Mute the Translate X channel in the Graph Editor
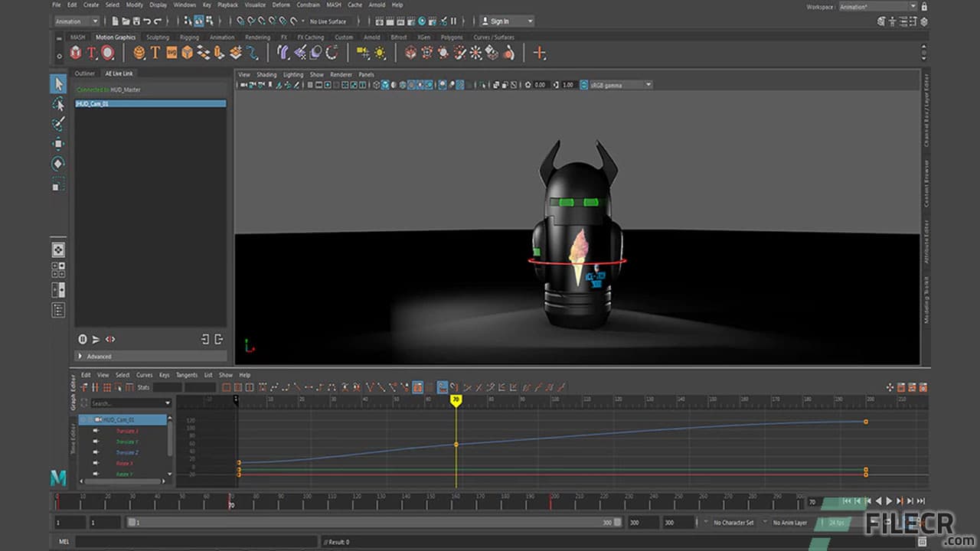980x551 pixels. pos(95,431)
